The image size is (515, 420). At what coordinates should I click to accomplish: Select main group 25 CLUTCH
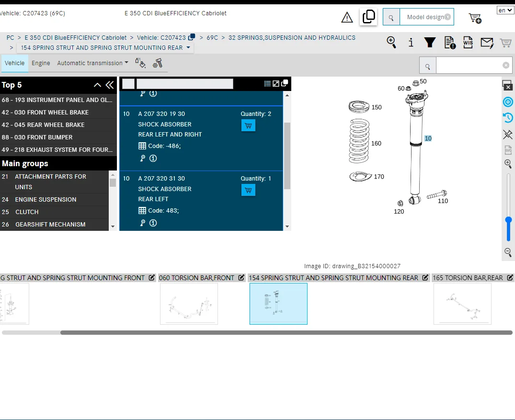click(54, 212)
